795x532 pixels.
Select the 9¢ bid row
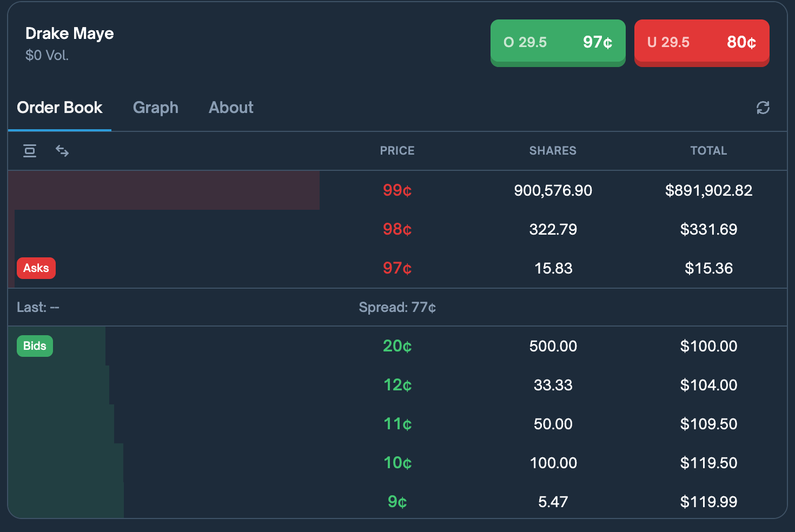(x=397, y=502)
